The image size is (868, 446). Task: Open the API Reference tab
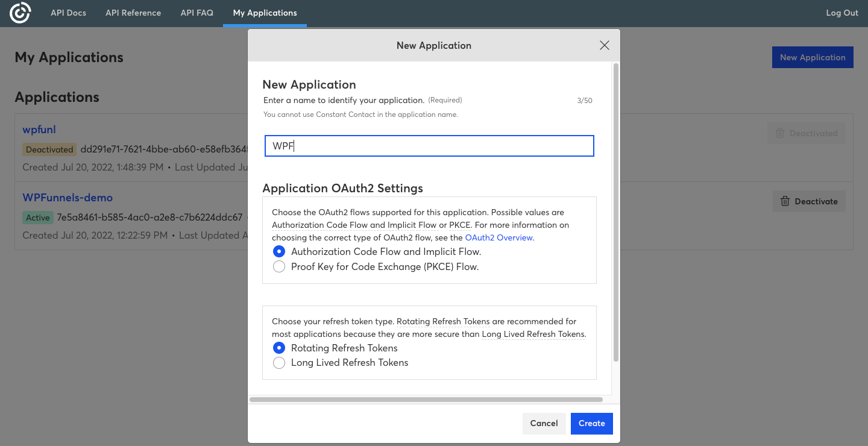[x=133, y=13]
